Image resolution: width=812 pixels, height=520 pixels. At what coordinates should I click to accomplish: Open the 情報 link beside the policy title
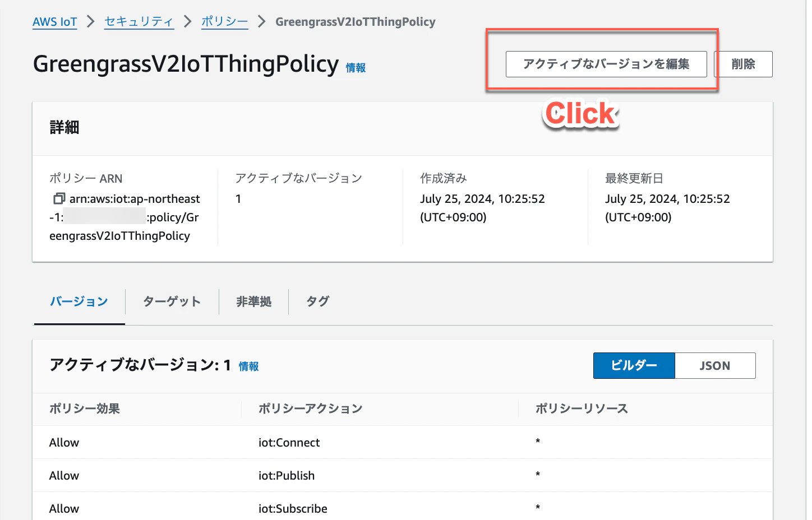pos(356,68)
